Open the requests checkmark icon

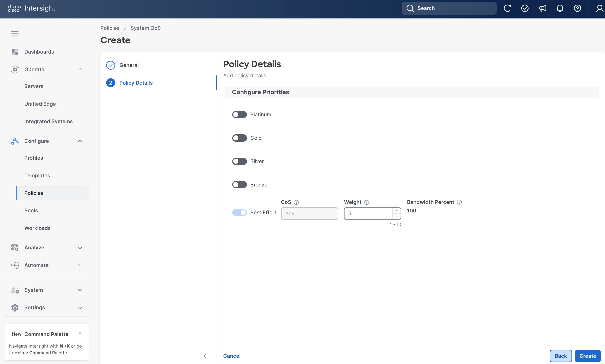pos(525,8)
